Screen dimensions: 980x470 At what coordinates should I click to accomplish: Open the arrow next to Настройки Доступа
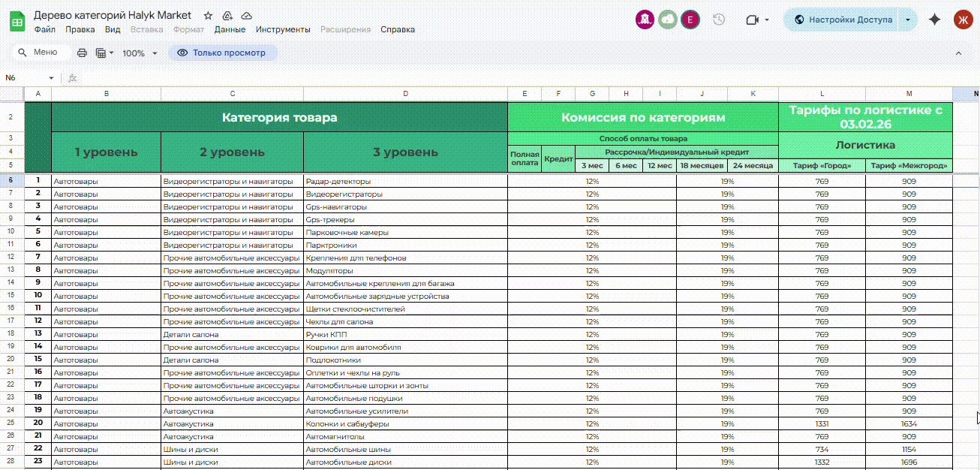(908, 20)
